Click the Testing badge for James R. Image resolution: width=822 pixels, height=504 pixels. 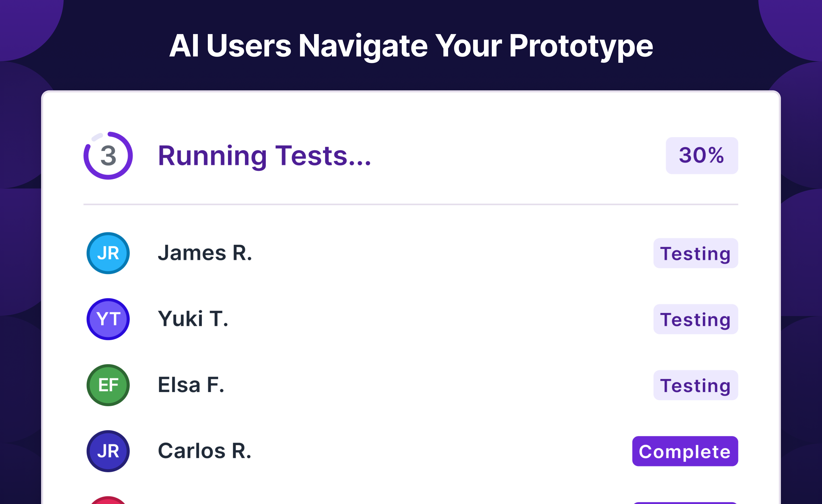[x=695, y=253]
